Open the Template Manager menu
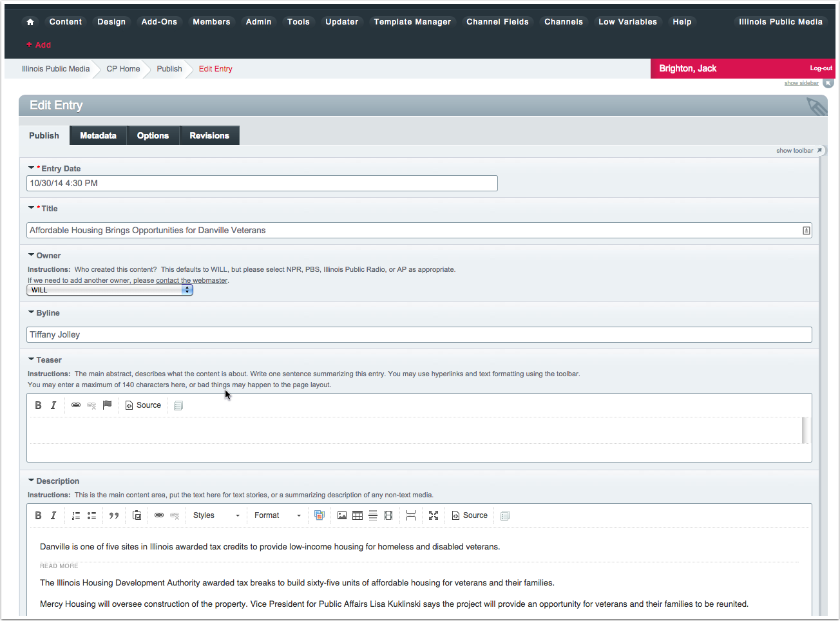This screenshot has height=621, width=840. tap(412, 22)
